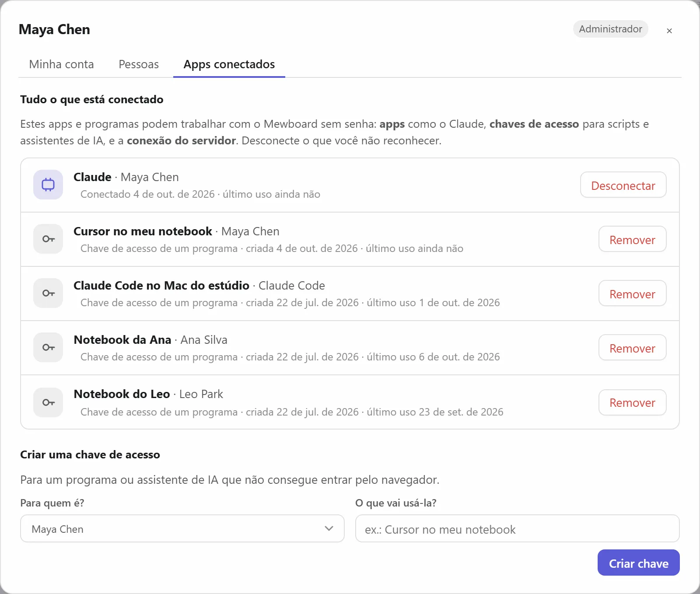This screenshot has height=594, width=700.
Task: Select the Apps conectados tab
Action: pyautogui.click(x=229, y=64)
